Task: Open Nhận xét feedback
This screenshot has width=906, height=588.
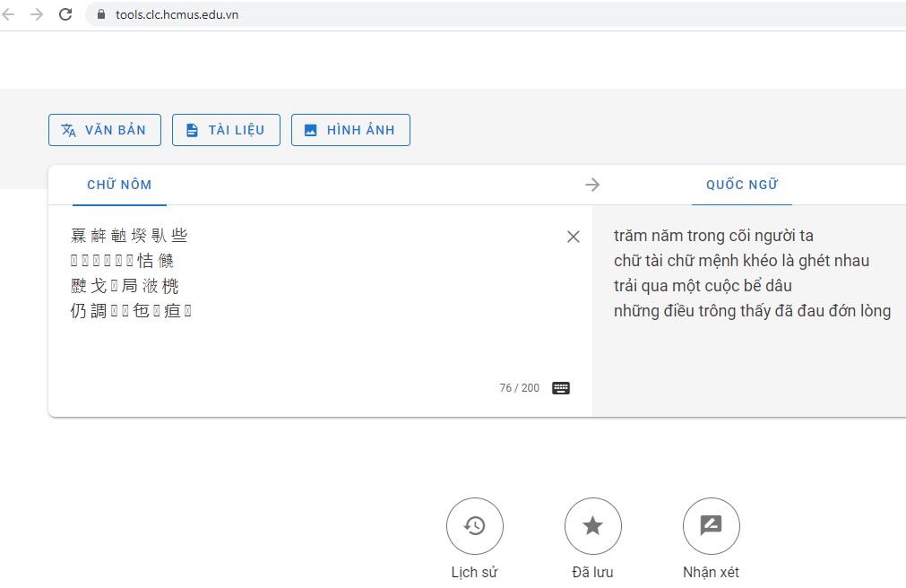Action: (x=712, y=526)
